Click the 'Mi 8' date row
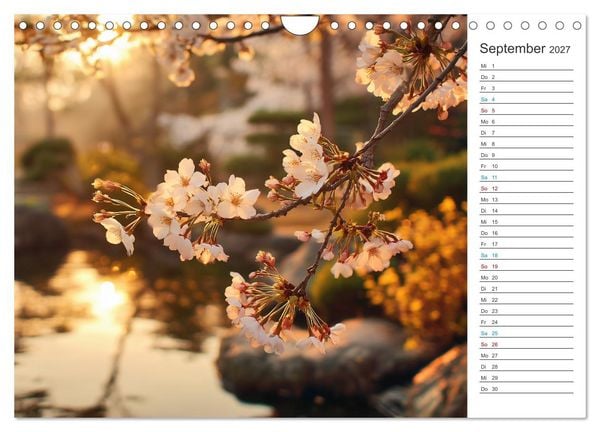Image resolution: width=600 pixels, height=432 pixels. point(527,143)
